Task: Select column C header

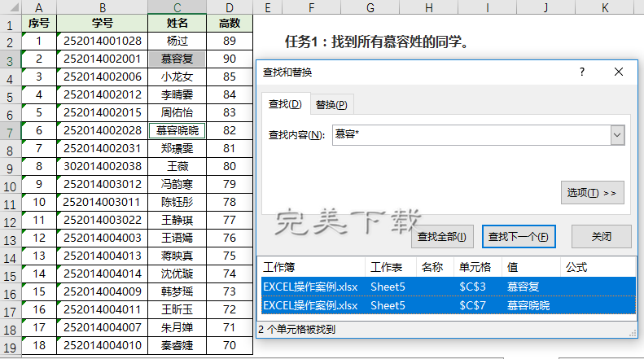Action: click(x=177, y=7)
